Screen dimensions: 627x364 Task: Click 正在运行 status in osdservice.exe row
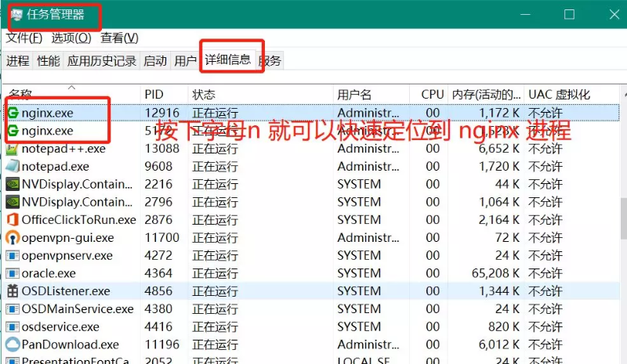(215, 327)
